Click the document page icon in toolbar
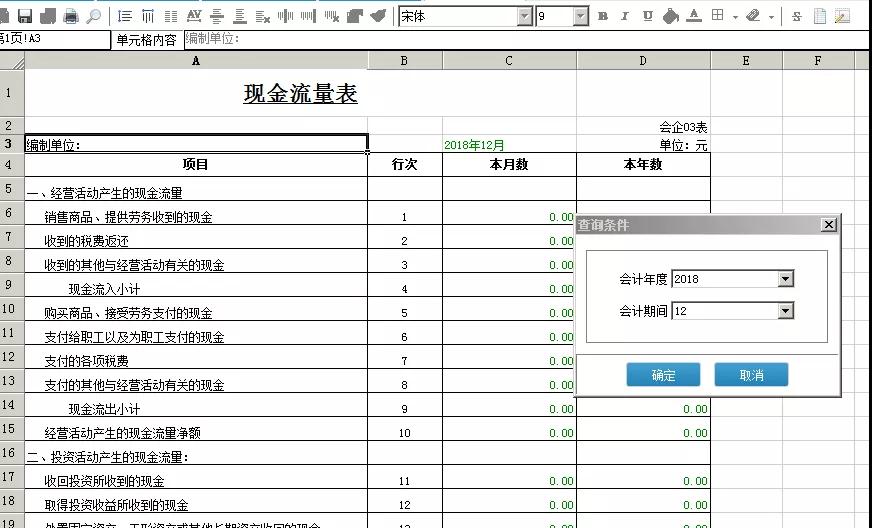Viewport: 872px width, 528px height. tap(820, 16)
